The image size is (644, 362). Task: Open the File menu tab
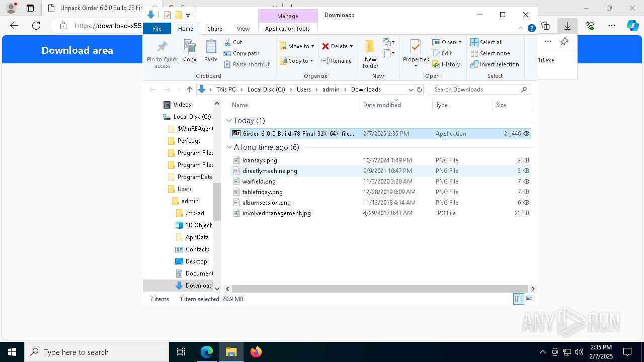tap(157, 29)
